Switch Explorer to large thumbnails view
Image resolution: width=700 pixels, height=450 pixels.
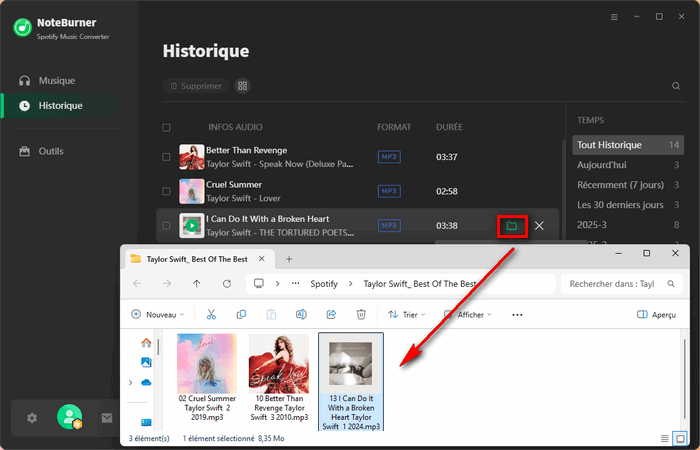(680, 438)
